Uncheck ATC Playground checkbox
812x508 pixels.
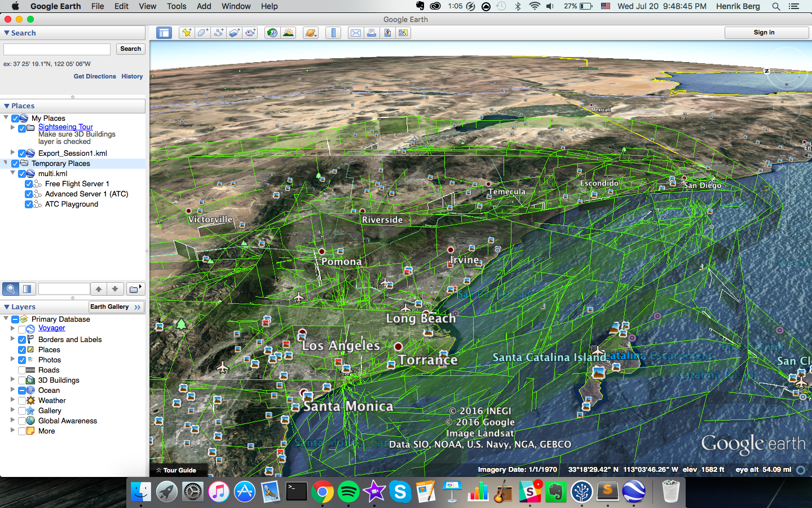(x=29, y=204)
